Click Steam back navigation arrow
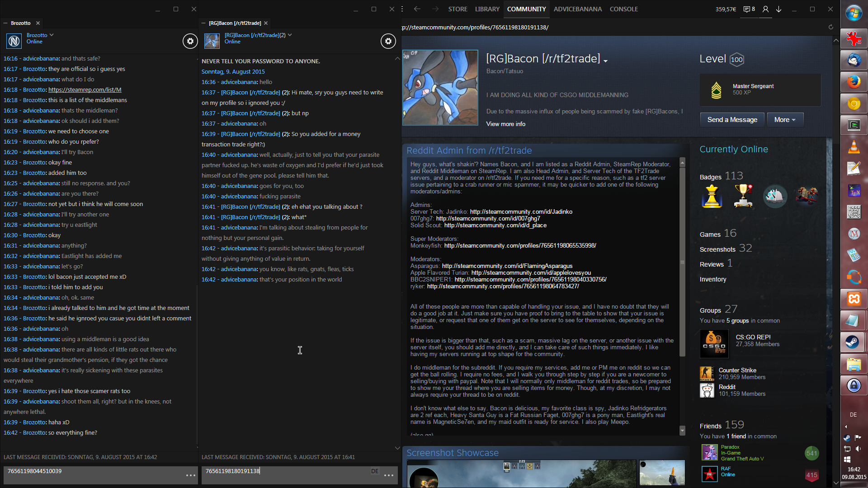This screenshot has width=868, height=488. [417, 9]
